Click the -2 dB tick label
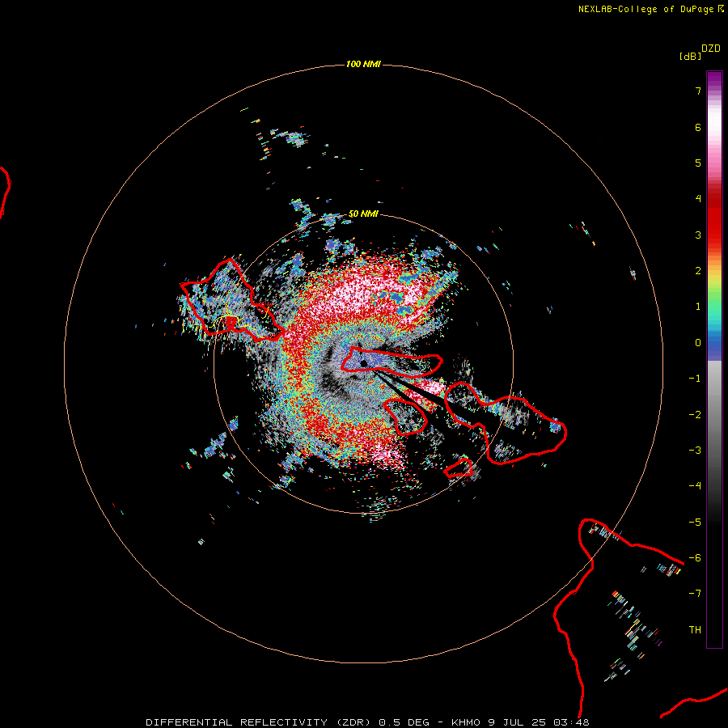The width and height of the screenshot is (728, 728). [x=695, y=415]
